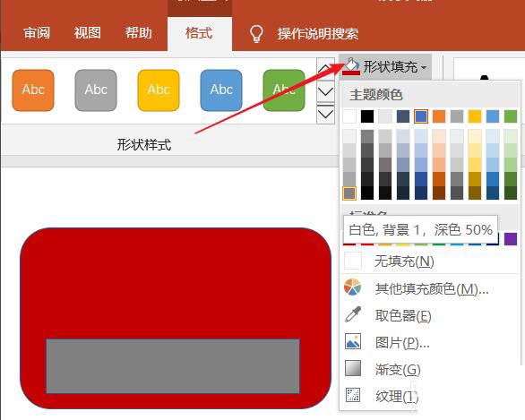
Task: Click the 操作说明搜索 search box
Action: (x=318, y=34)
